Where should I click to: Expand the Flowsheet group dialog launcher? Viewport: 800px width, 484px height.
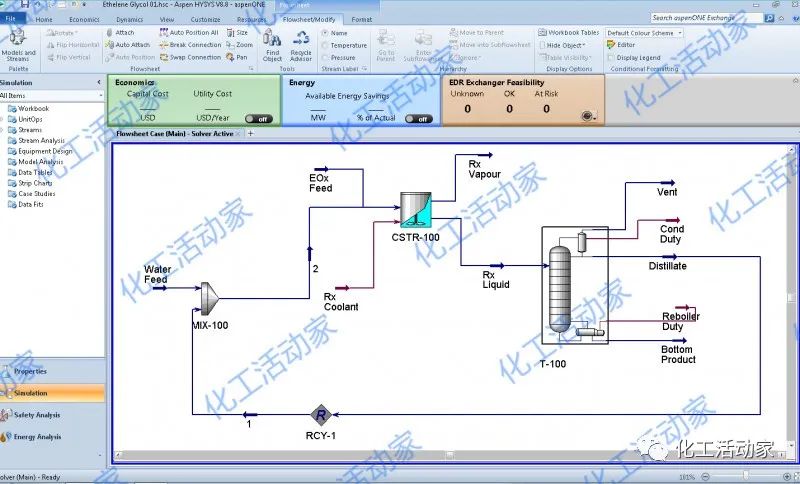point(251,68)
